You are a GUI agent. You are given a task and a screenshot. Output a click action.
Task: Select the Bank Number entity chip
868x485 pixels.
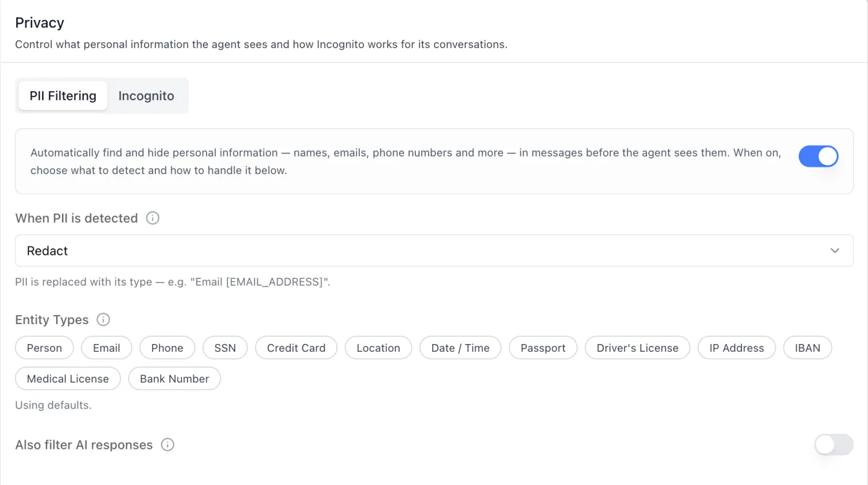coord(175,378)
